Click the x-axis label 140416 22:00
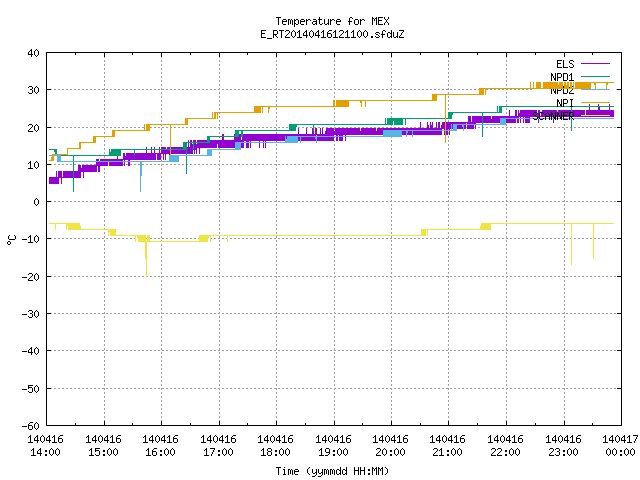 click(505, 446)
